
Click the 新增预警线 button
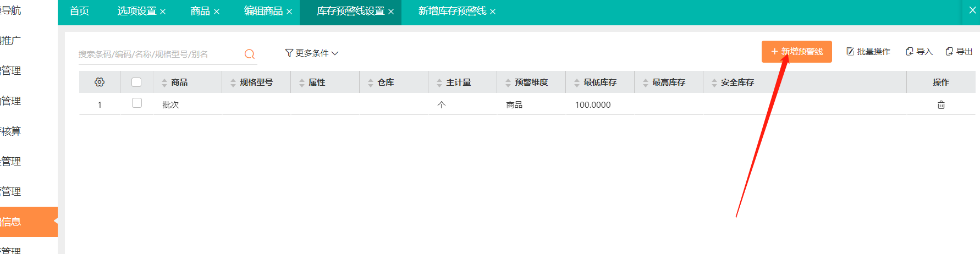[796, 52]
